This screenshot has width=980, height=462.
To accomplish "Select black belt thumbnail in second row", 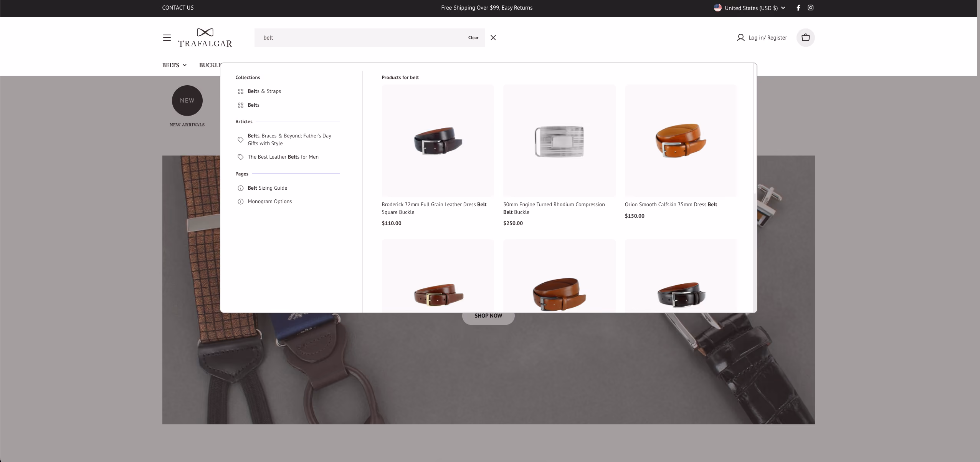I will [x=681, y=276].
